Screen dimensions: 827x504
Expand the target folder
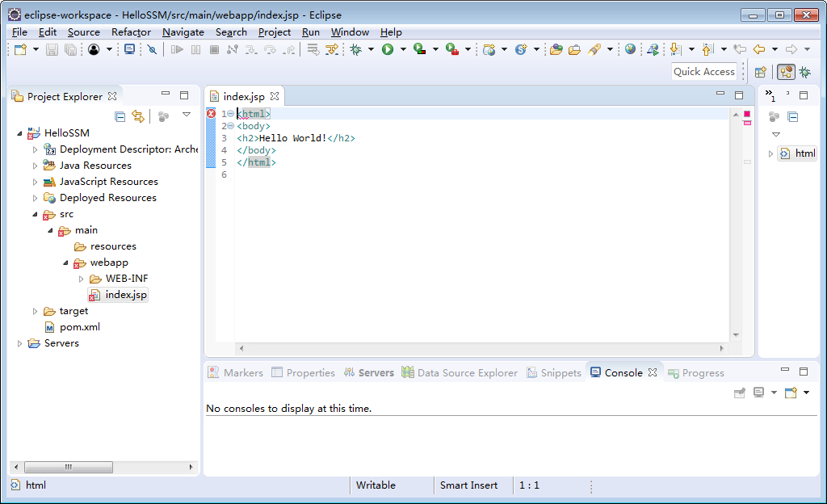(35, 312)
